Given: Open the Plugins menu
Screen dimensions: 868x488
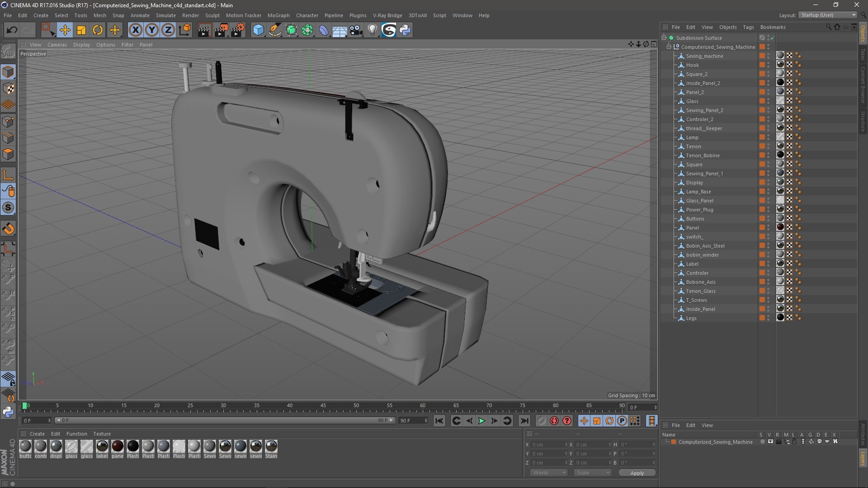Looking at the screenshot, I should point(358,15).
